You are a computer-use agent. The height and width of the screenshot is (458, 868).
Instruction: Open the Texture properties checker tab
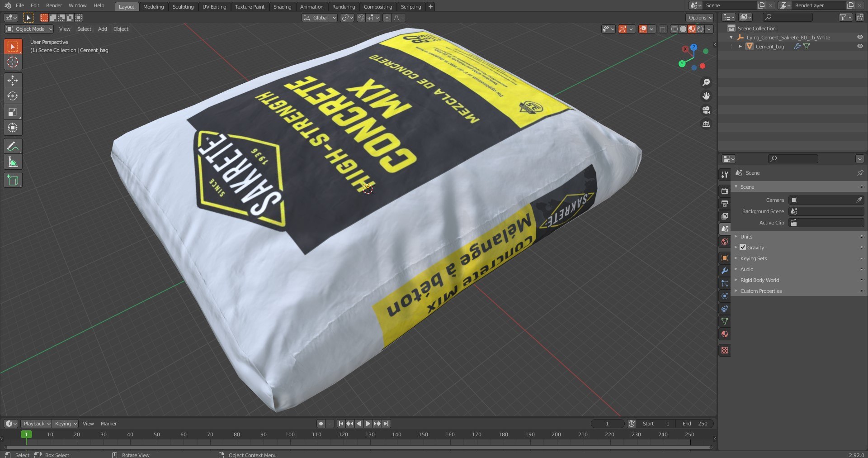pyautogui.click(x=725, y=350)
